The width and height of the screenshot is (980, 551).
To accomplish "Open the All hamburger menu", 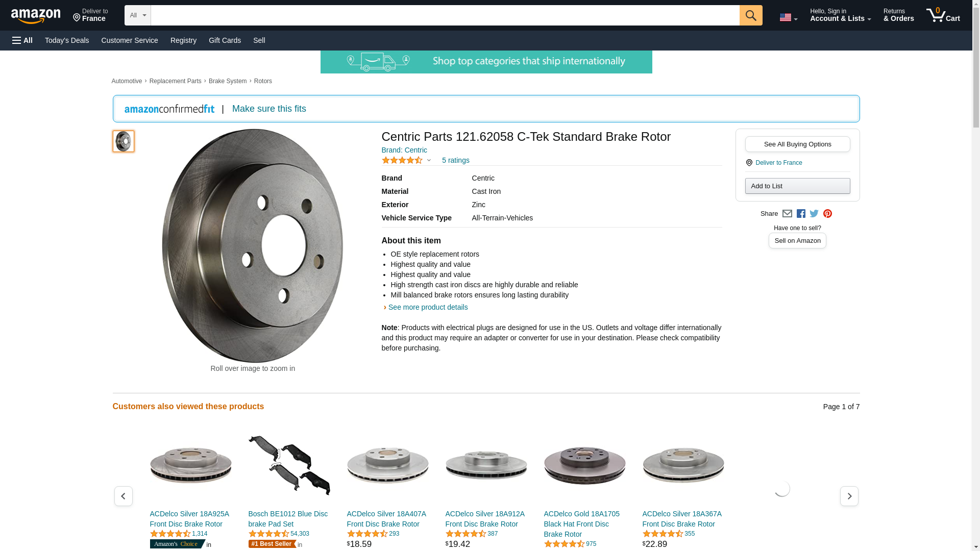I will (x=22, y=40).
